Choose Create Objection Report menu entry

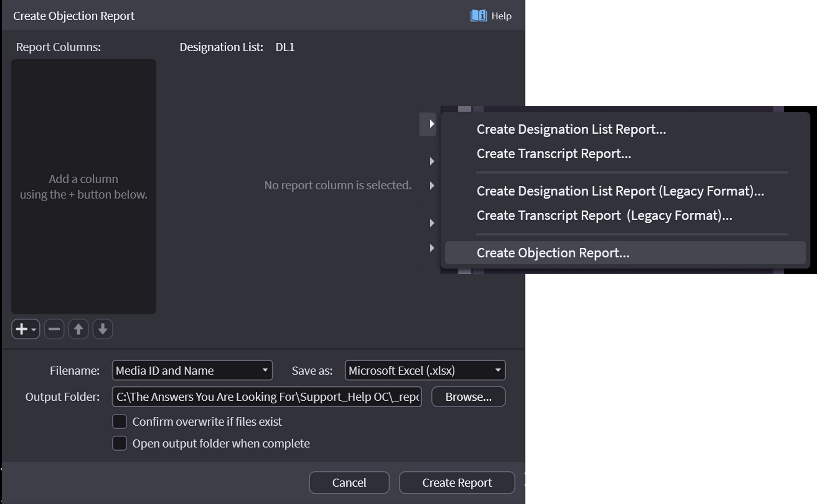pyautogui.click(x=553, y=253)
